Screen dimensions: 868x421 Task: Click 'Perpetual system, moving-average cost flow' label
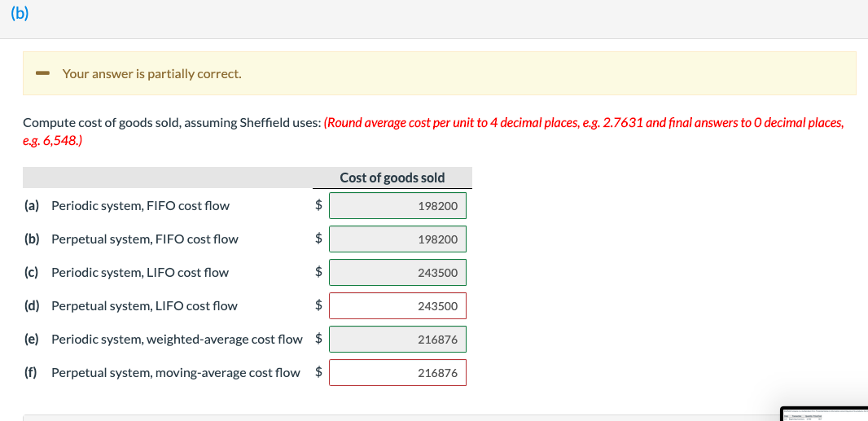coord(176,373)
